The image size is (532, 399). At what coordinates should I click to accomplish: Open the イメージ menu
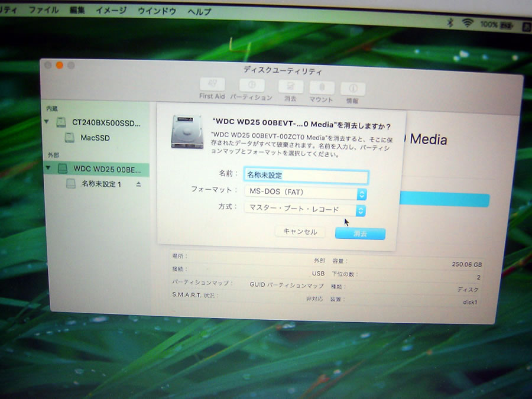(x=111, y=11)
